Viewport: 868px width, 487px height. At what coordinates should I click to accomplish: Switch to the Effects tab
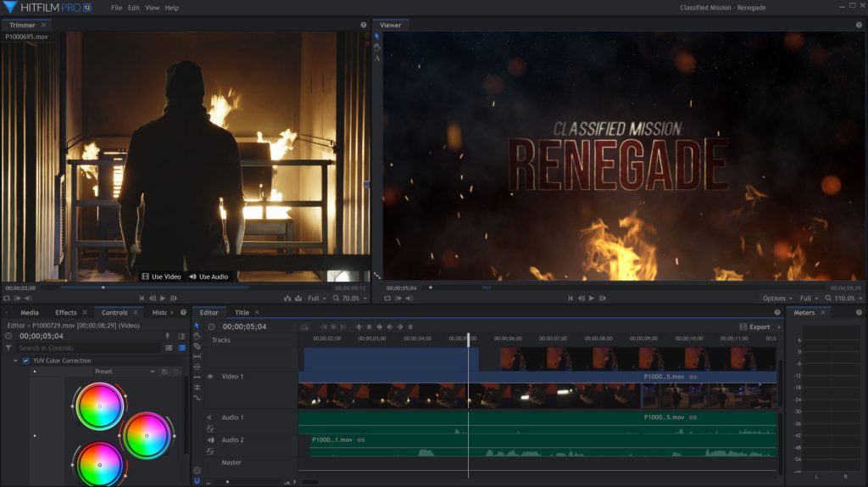[66, 313]
